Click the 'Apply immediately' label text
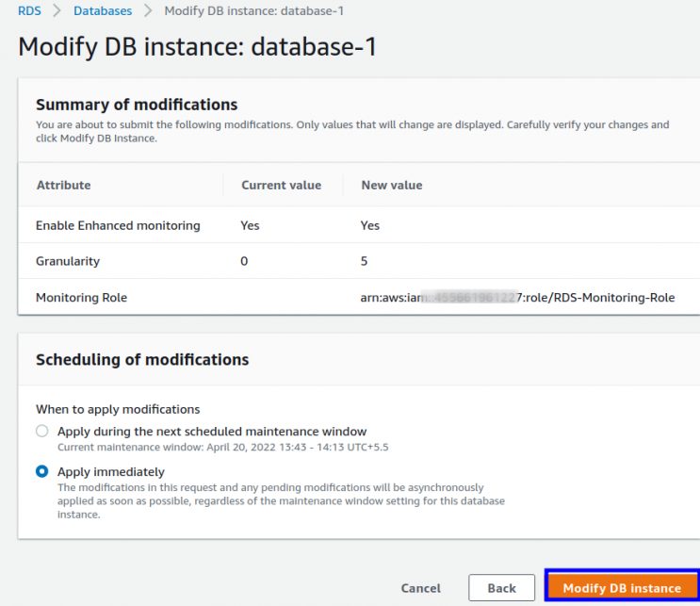 111,471
